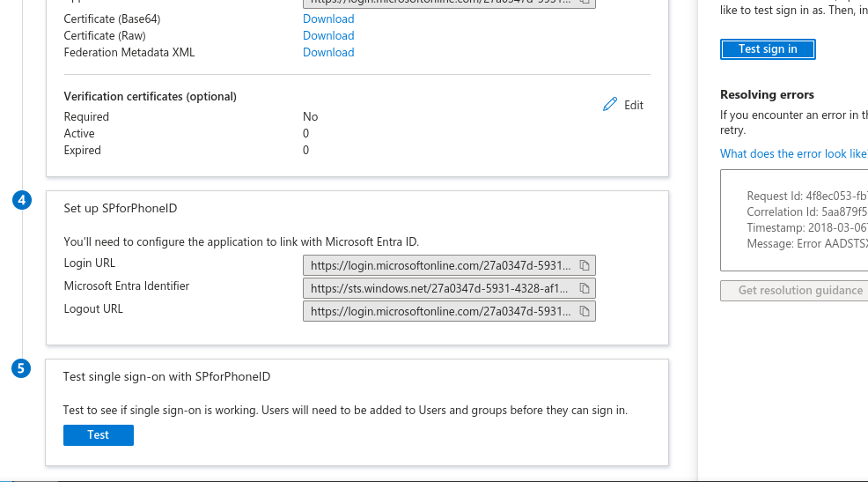The width and height of the screenshot is (868, 482).
Task: Select 'Test single sign-on with SPforPhoneID' heading
Action: point(166,377)
